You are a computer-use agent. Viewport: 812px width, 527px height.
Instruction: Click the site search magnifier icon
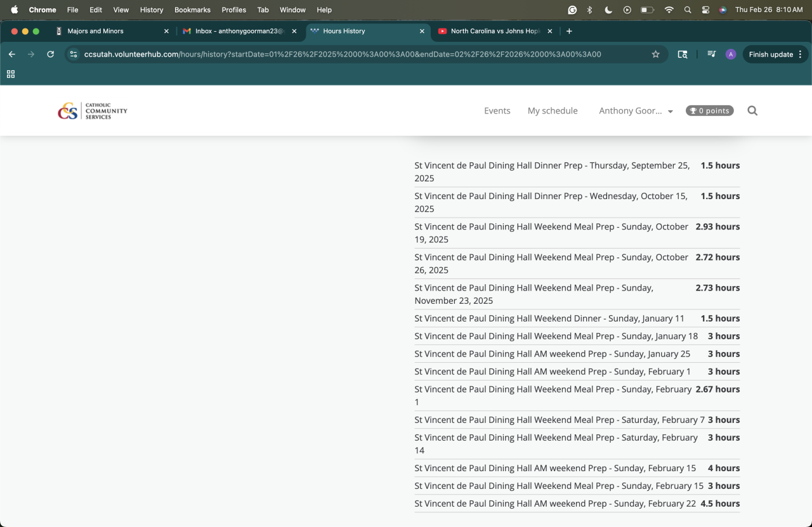[752, 111]
